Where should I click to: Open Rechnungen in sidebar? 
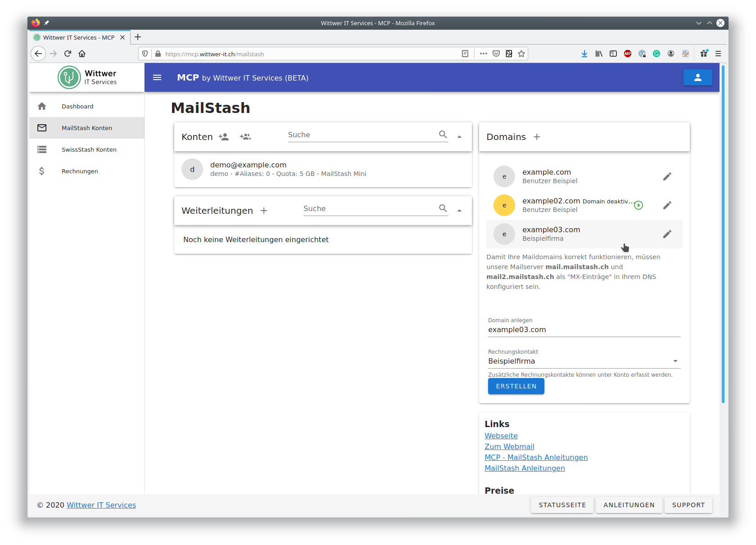[x=87, y=171]
